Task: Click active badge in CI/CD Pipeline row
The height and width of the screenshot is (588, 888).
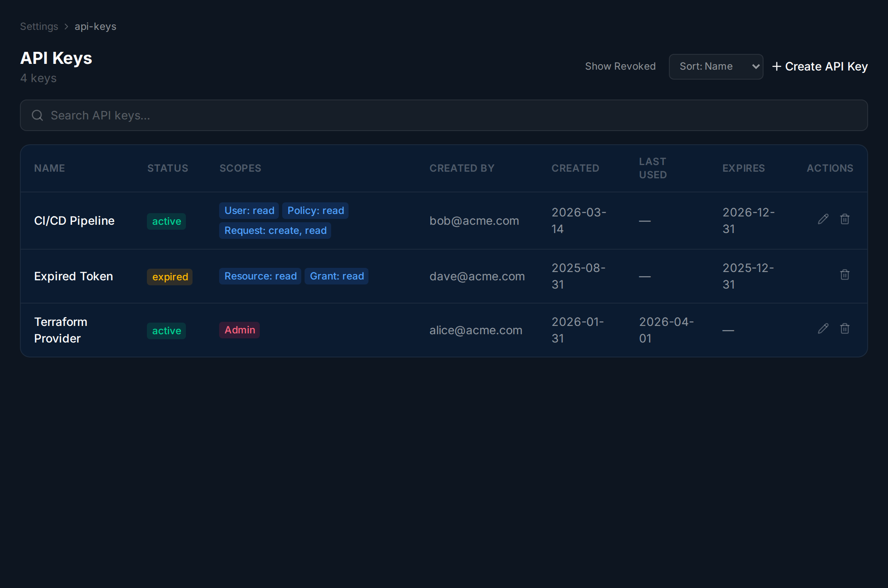Action: 166,221
